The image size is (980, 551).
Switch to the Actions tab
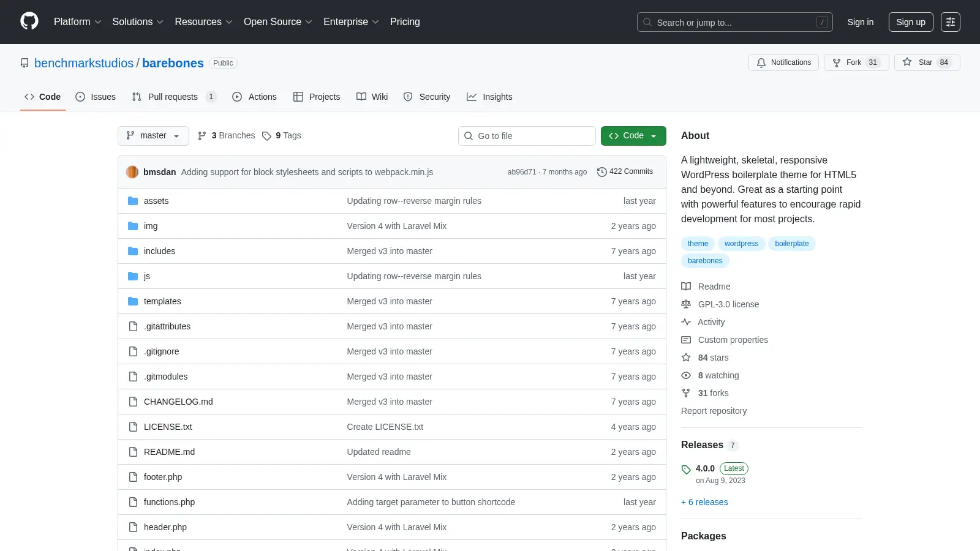[x=254, y=97]
